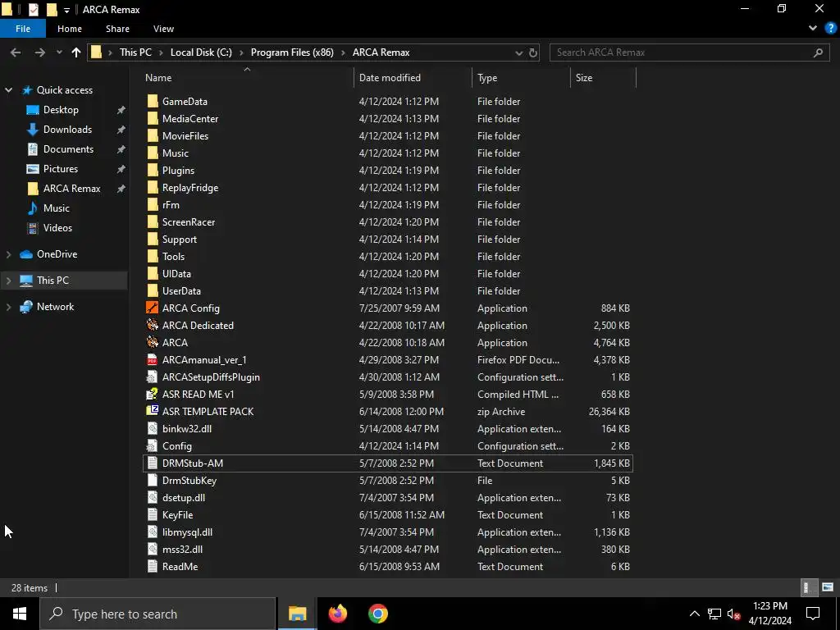Click the search magnifier icon
This screenshot has height=630, width=840.
pos(818,52)
